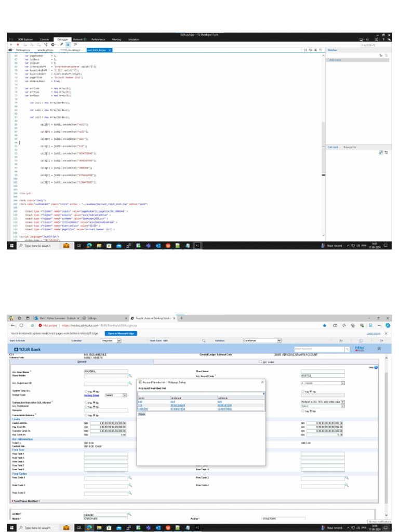Select Yes for System Only A/c
The image size is (399, 532).
[86, 392]
